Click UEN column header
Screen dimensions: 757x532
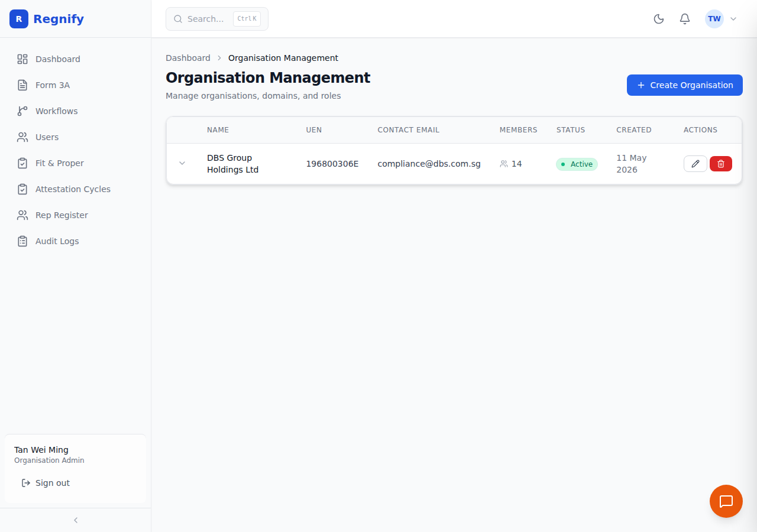(x=314, y=130)
